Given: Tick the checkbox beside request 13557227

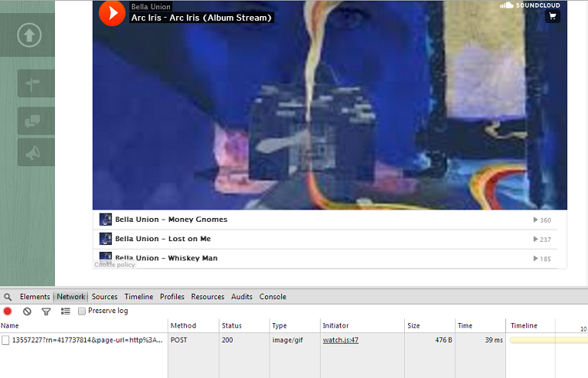Looking at the screenshot, I should coord(5,340).
